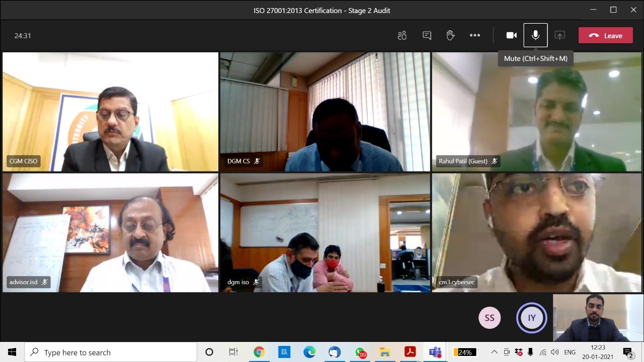Open Google Chrome from the taskbar

[x=259, y=352]
